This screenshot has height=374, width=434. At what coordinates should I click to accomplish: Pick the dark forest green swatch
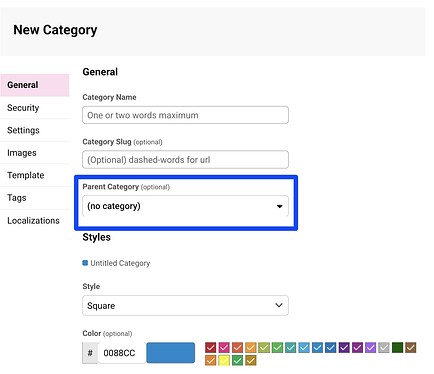(397, 348)
